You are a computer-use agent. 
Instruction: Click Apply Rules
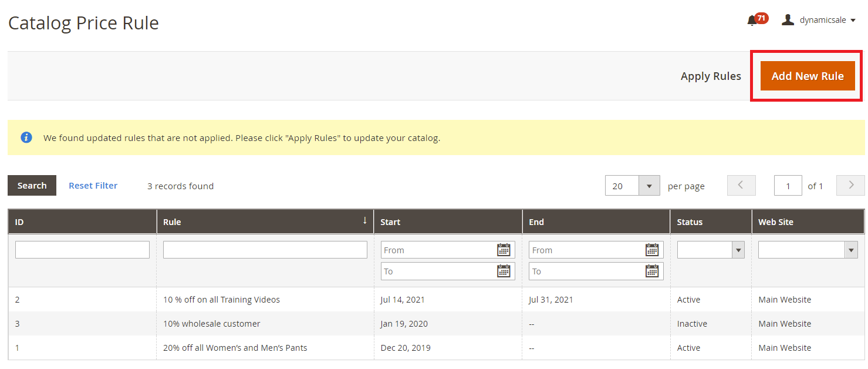coord(711,76)
